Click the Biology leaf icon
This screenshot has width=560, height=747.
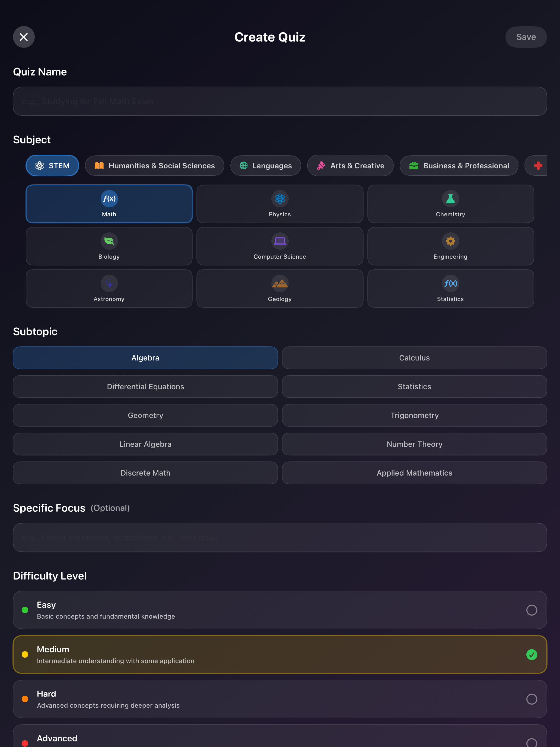(x=109, y=241)
